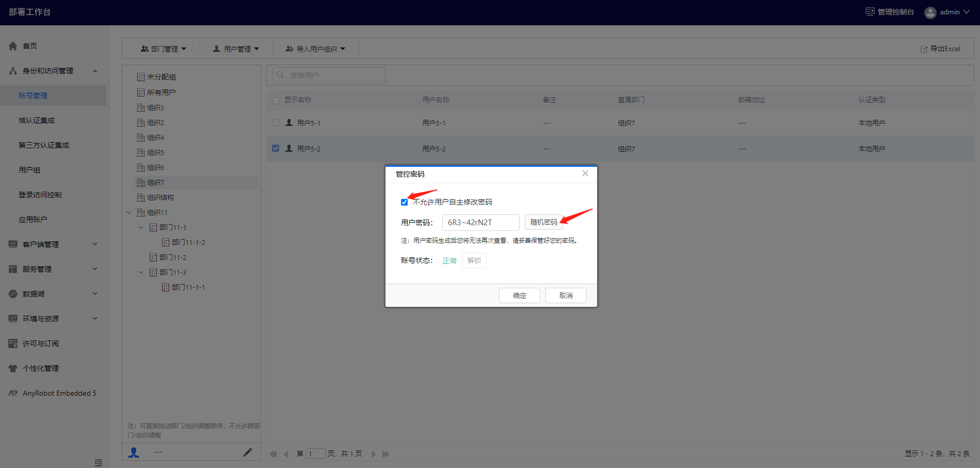Click the 管理控制台 console icon in header
980x468 pixels.
pyautogui.click(x=870, y=11)
